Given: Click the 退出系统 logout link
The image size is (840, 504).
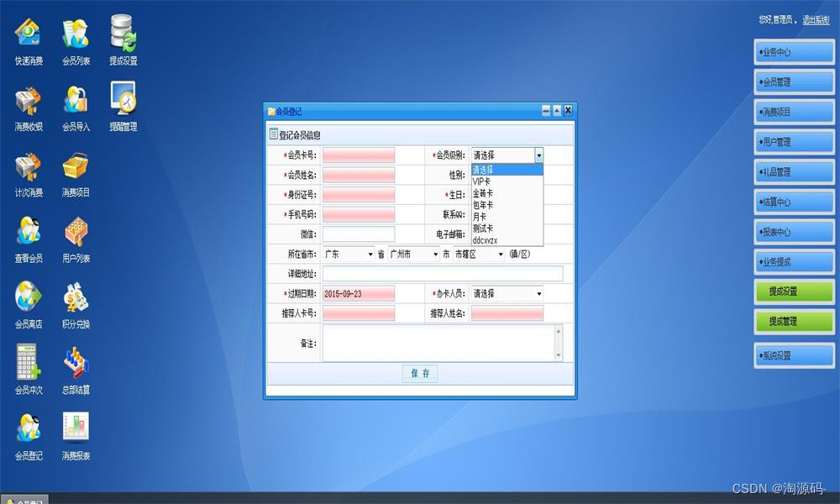Looking at the screenshot, I should coord(816,20).
